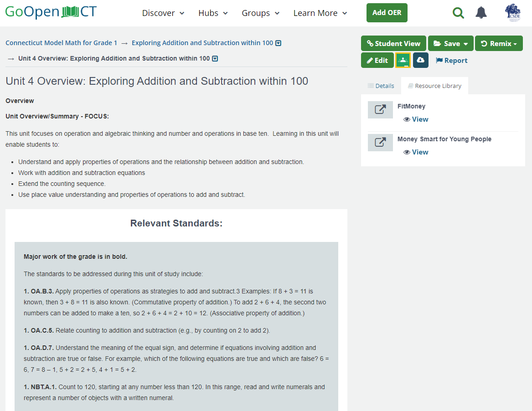The height and width of the screenshot is (411, 532).
Task: Select the Resource Library tab
Action: click(434, 86)
